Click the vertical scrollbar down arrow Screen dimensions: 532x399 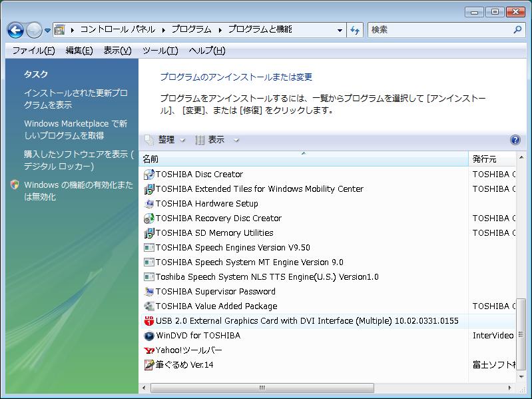coord(521,376)
